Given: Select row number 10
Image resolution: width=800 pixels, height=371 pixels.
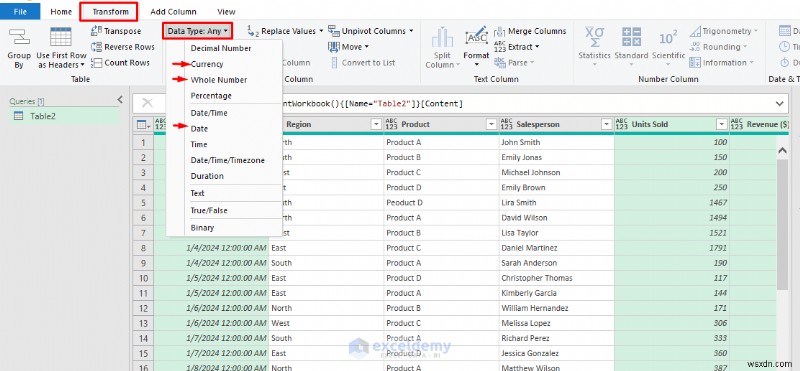Looking at the screenshot, I should (x=143, y=278).
